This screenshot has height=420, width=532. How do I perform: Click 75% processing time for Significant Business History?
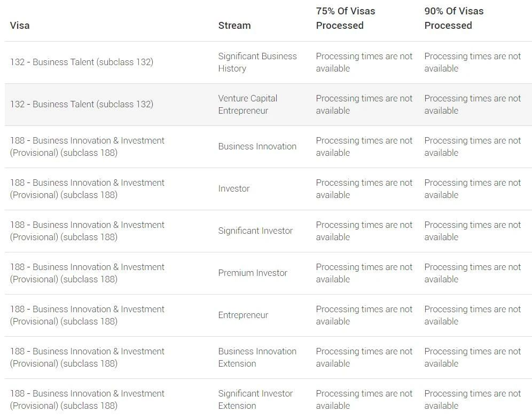tap(364, 62)
